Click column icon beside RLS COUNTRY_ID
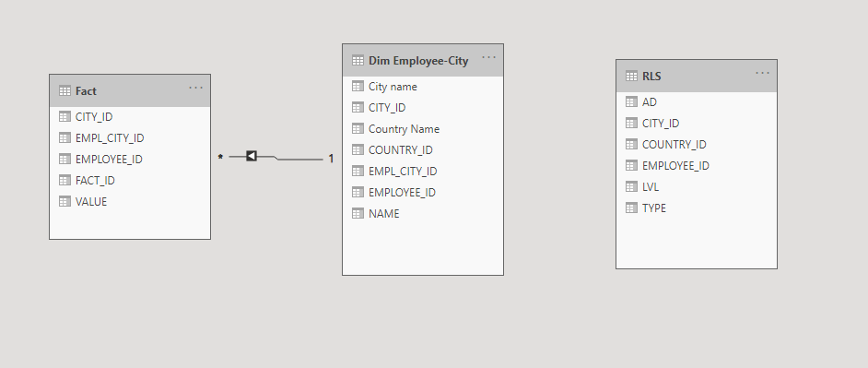Screen dimensions: 868x368 click(x=631, y=144)
